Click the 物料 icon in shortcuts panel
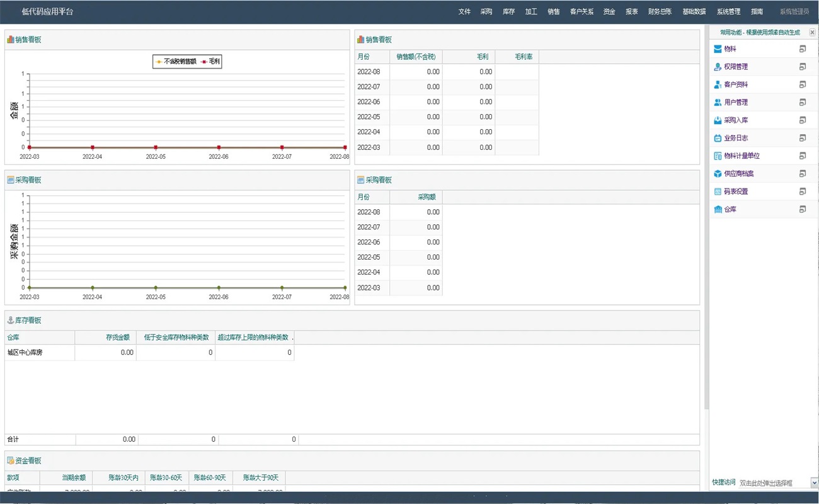Image resolution: width=819 pixels, height=504 pixels. (718, 49)
